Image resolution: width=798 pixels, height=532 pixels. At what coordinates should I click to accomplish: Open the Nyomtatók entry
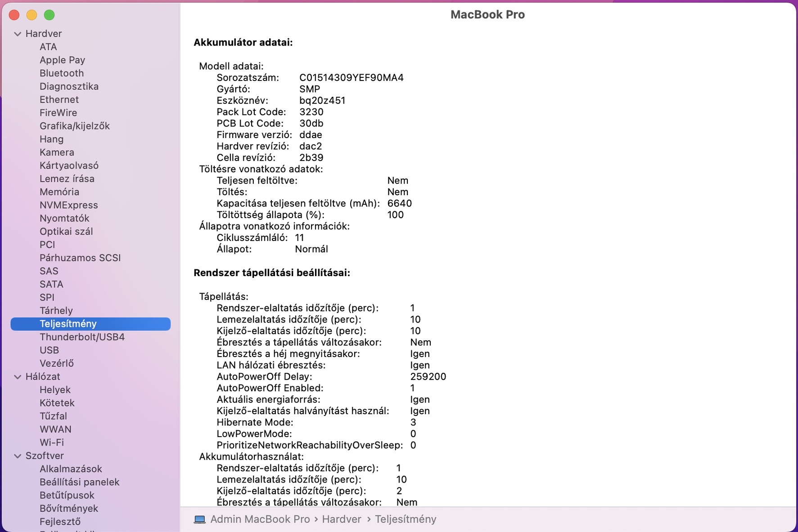coord(64,219)
